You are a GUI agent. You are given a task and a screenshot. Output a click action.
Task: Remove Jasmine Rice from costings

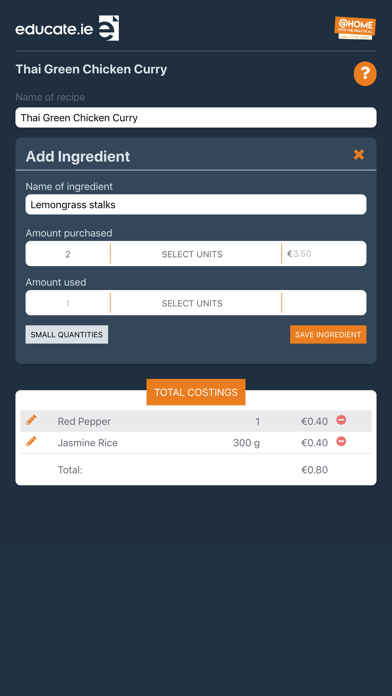(x=341, y=442)
